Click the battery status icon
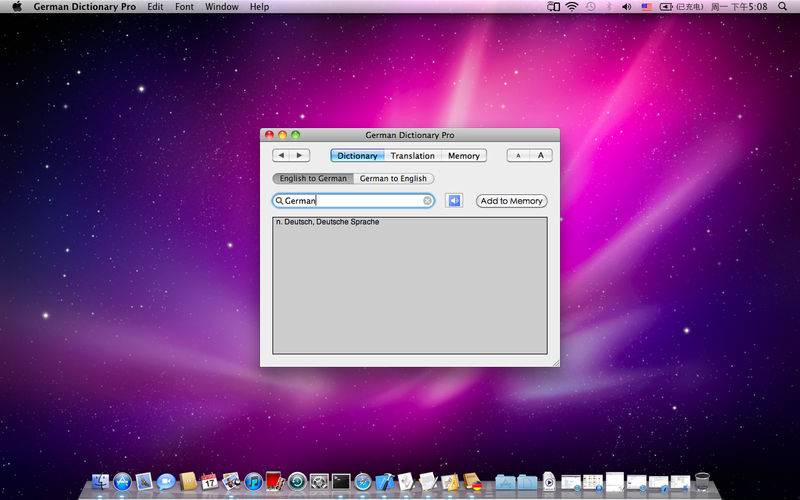This screenshot has width=800, height=500. click(x=666, y=7)
